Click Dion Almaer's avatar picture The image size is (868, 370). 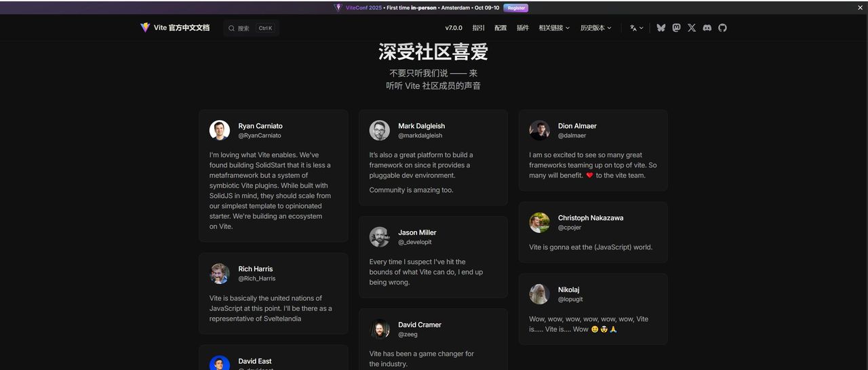[x=540, y=131]
